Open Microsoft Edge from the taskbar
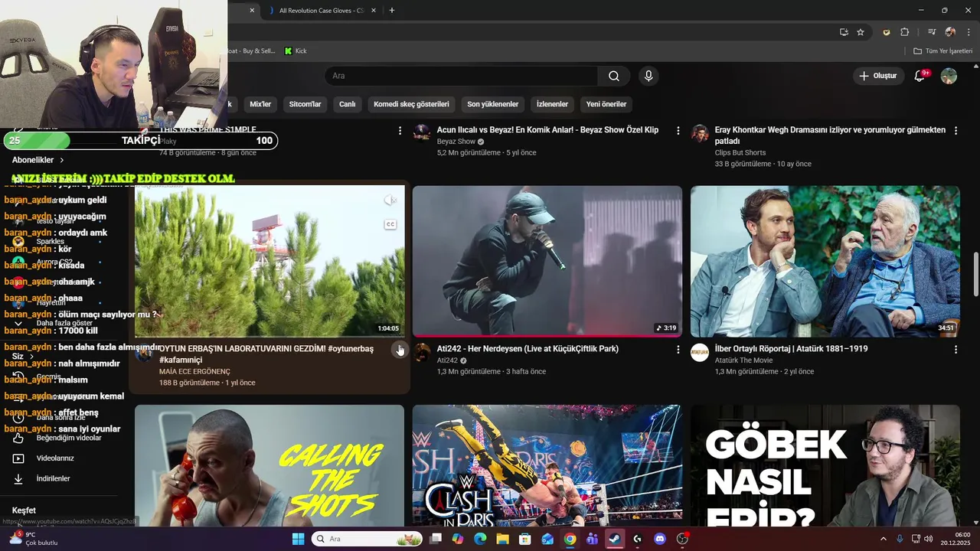 (x=480, y=539)
